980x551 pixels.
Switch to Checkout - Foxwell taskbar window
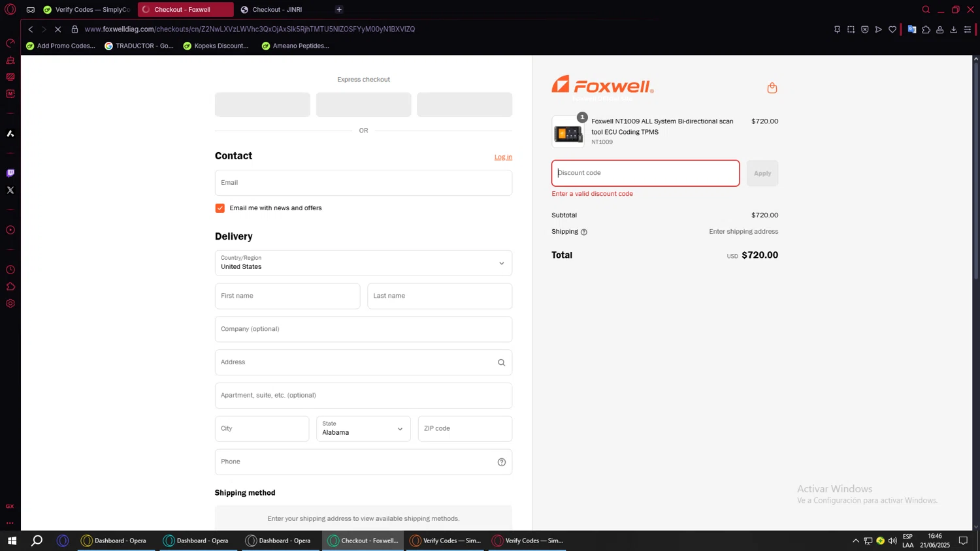363,541
